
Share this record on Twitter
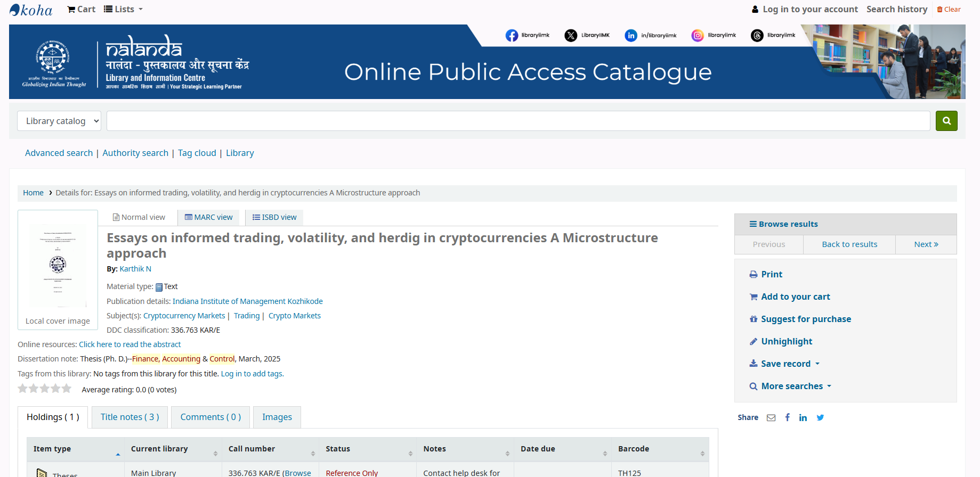pyautogui.click(x=820, y=418)
